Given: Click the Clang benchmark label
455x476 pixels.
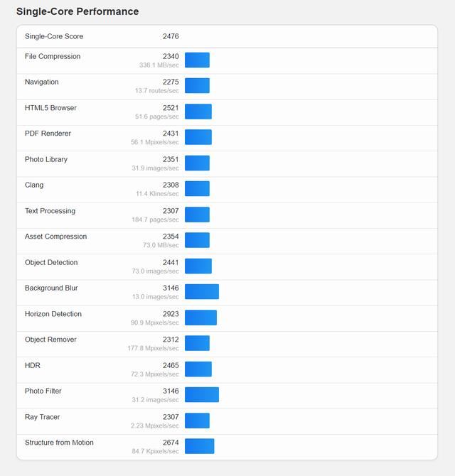Looking at the screenshot, I should point(34,185).
